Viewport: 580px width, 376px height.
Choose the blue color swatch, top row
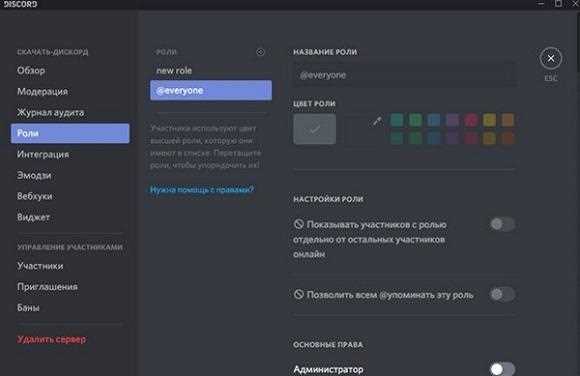tap(434, 120)
